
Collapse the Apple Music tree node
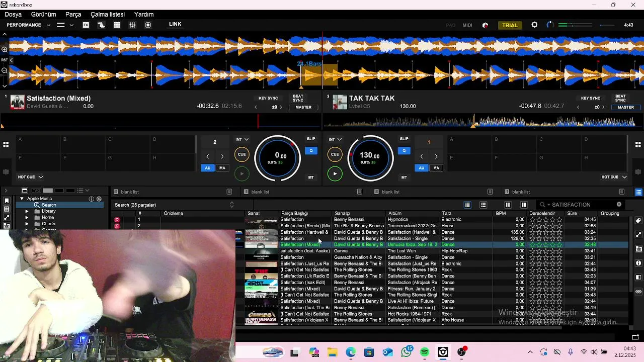click(x=22, y=199)
